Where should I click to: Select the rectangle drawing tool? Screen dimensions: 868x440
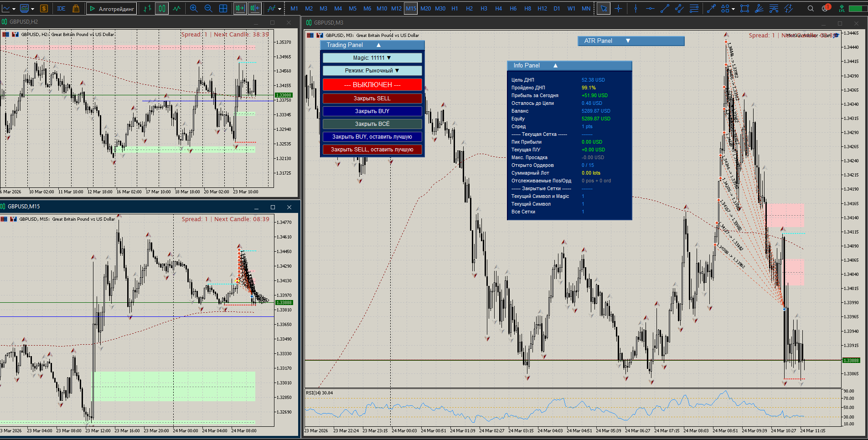(x=745, y=9)
